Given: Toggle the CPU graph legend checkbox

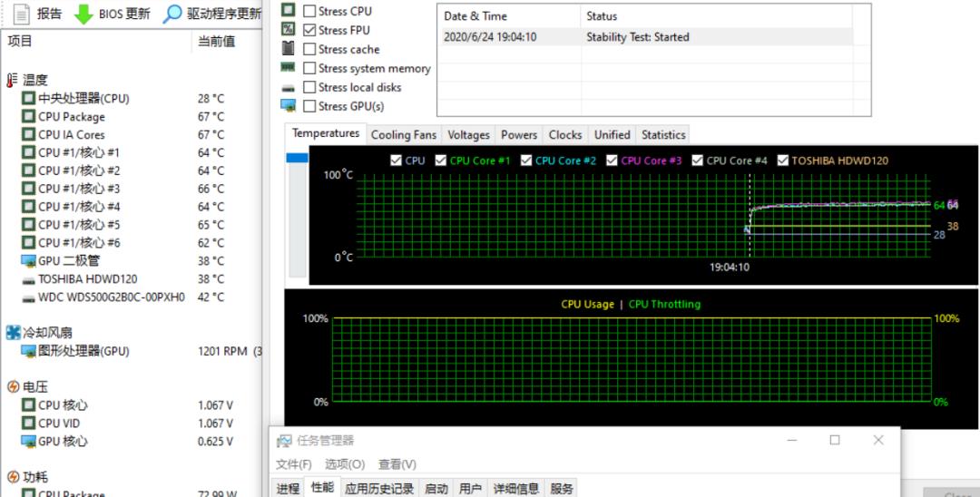Looking at the screenshot, I should (396, 161).
